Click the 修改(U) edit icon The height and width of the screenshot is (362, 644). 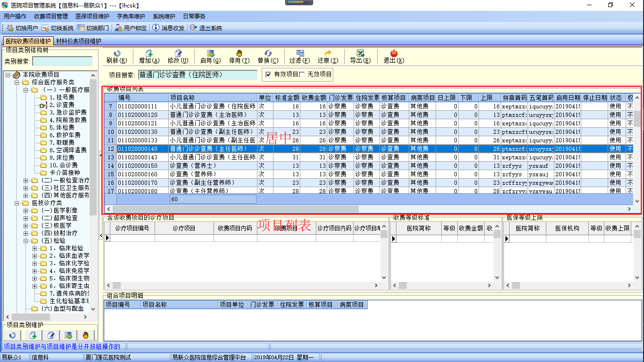[178, 53]
